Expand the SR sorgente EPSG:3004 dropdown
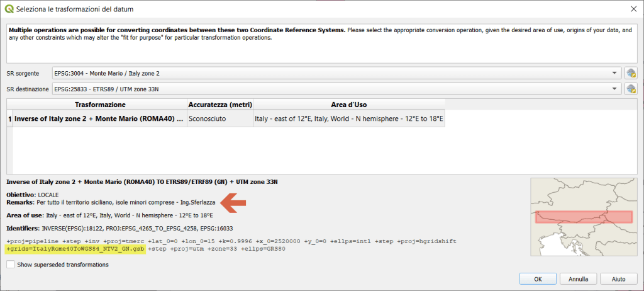The width and height of the screenshot is (644, 291). point(614,73)
